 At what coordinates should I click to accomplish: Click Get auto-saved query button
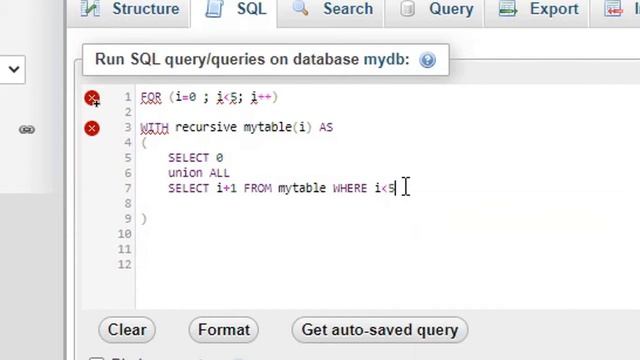click(x=380, y=330)
